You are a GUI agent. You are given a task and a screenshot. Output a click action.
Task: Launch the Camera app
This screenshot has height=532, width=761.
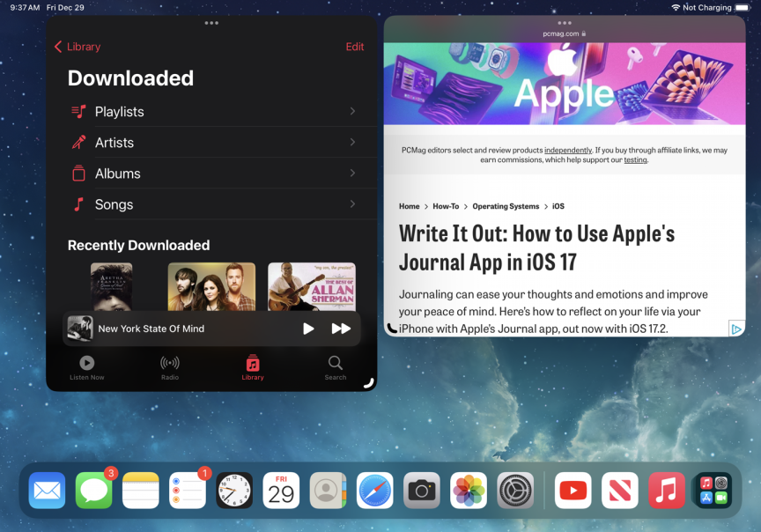tap(422, 491)
